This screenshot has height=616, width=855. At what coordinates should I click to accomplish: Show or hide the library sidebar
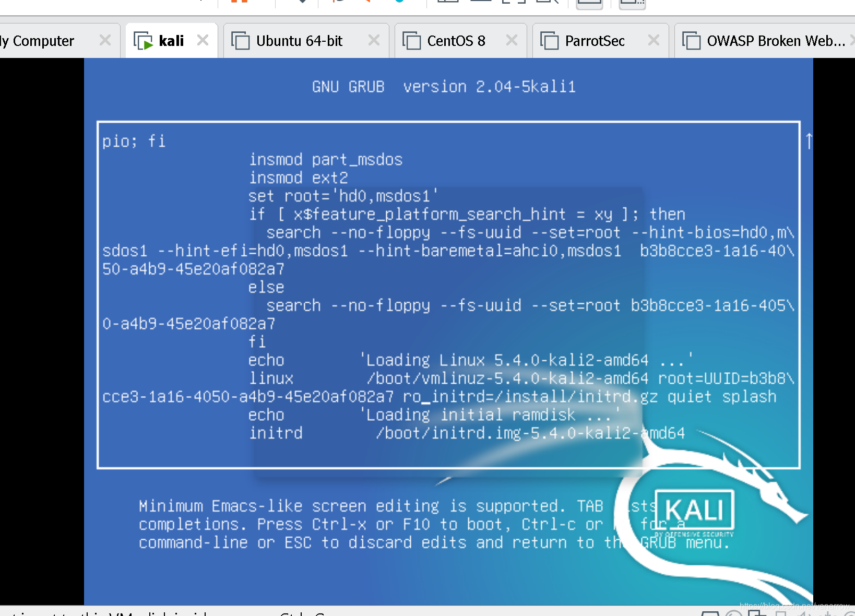[590, 3]
